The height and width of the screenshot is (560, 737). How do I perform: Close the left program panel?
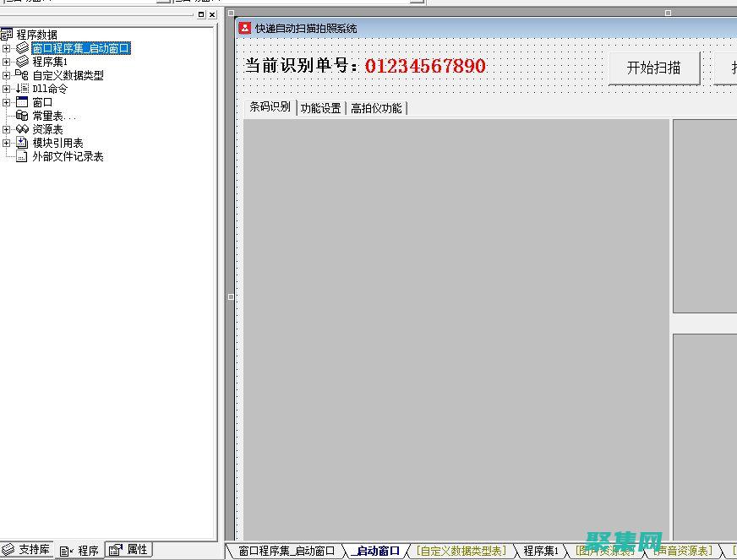(x=212, y=14)
